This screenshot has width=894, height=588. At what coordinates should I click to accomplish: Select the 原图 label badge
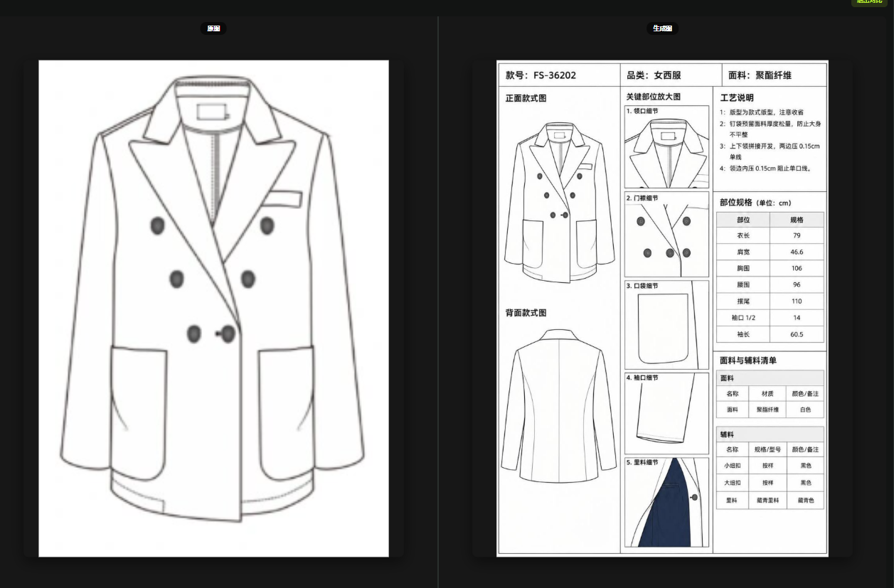click(x=213, y=28)
